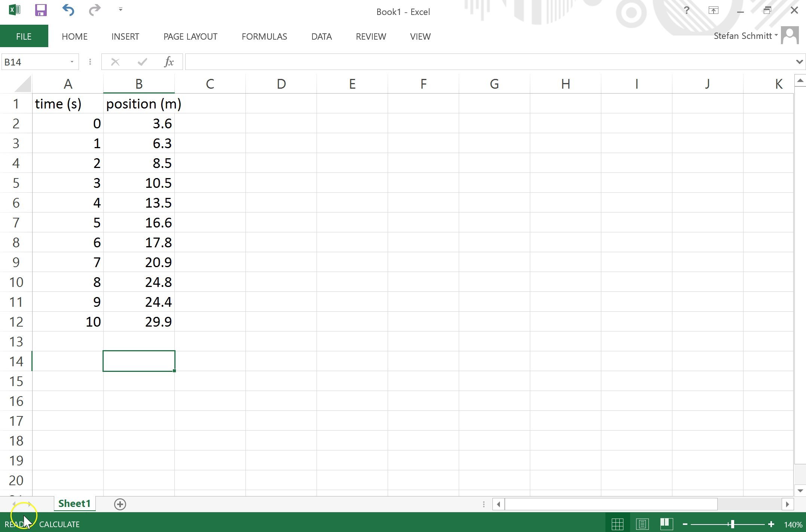Toggle Page Break Preview view
Screen dimensions: 806x532
click(667, 524)
